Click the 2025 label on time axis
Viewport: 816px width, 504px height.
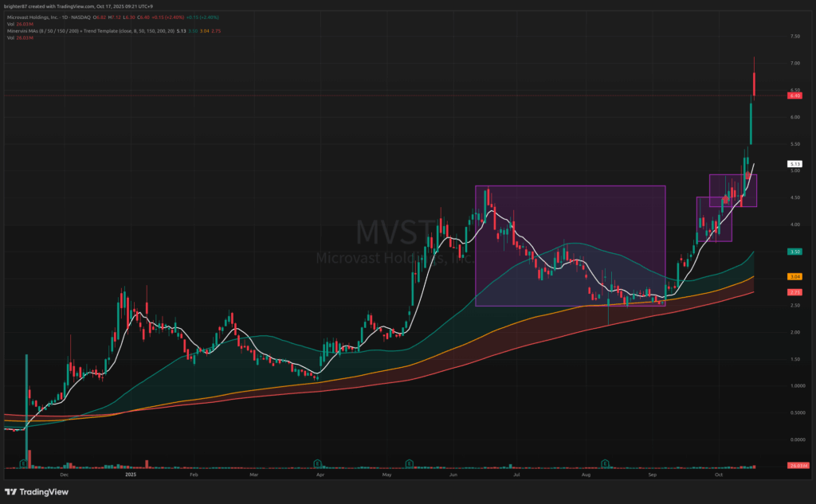(x=131, y=474)
